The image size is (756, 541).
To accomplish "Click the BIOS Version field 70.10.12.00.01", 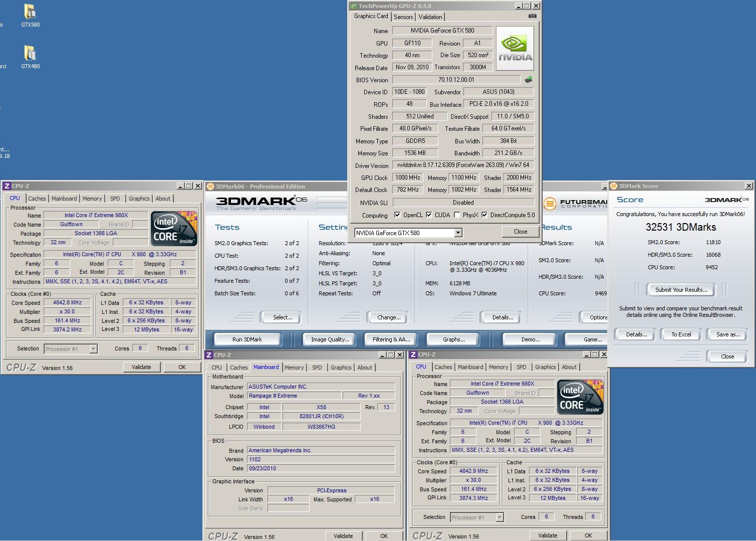I will click(456, 80).
